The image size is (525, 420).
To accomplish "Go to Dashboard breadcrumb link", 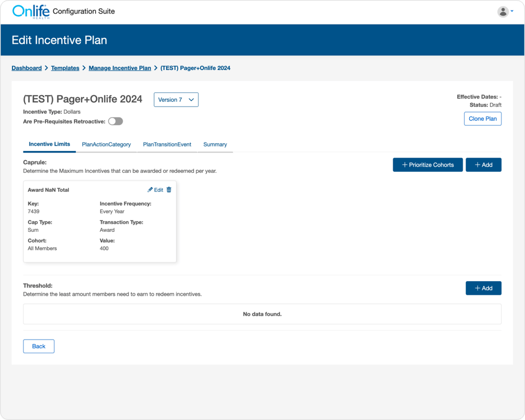I will (27, 68).
